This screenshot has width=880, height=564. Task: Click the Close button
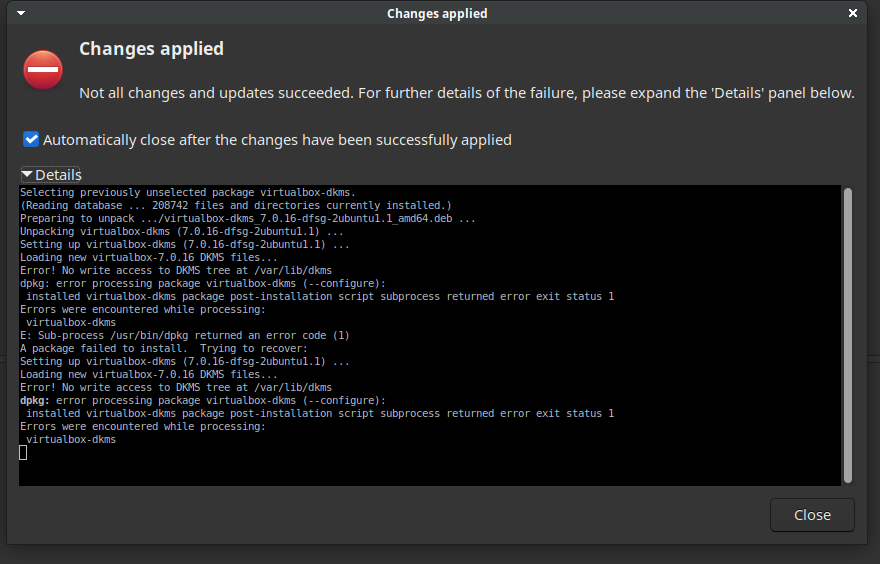(x=812, y=515)
